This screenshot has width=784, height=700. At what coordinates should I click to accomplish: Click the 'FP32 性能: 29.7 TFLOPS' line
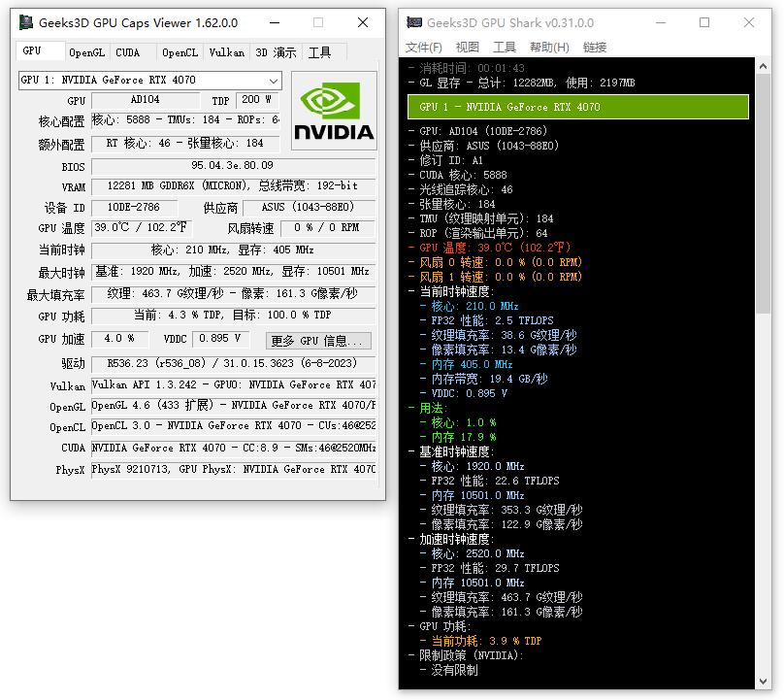[490, 568]
